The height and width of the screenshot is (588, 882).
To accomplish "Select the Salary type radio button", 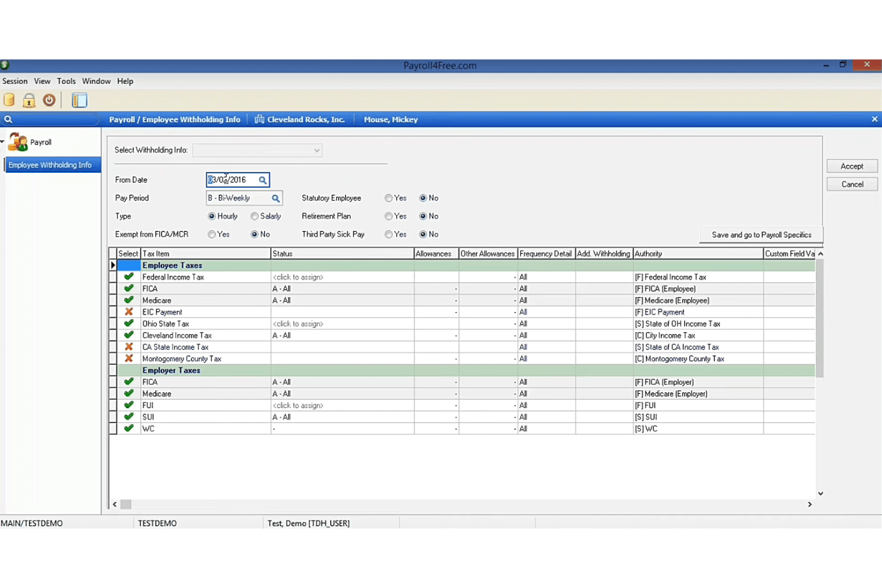I will click(254, 216).
